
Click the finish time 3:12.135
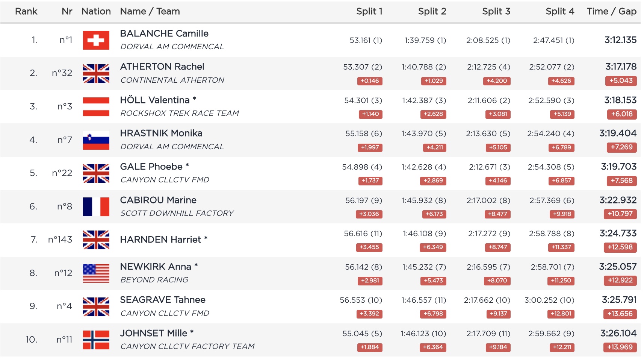tap(620, 40)
